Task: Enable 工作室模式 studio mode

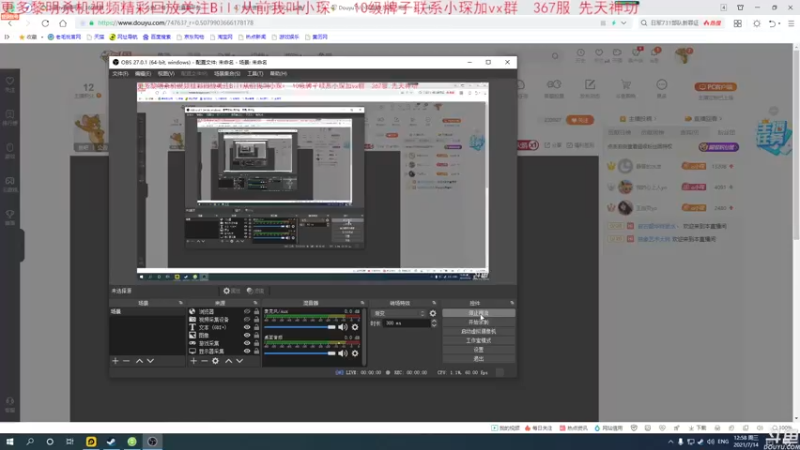Action: point(479,341)
